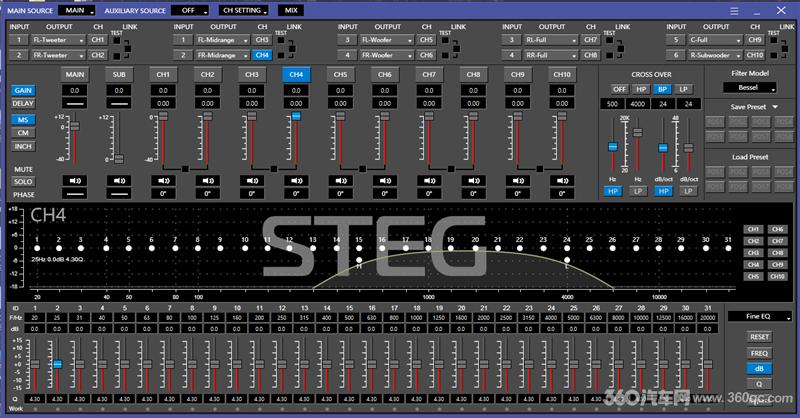Click the CH4 gain value field
Screen dimensions: 800x418
pyautogui.click(x=296, y=90)
